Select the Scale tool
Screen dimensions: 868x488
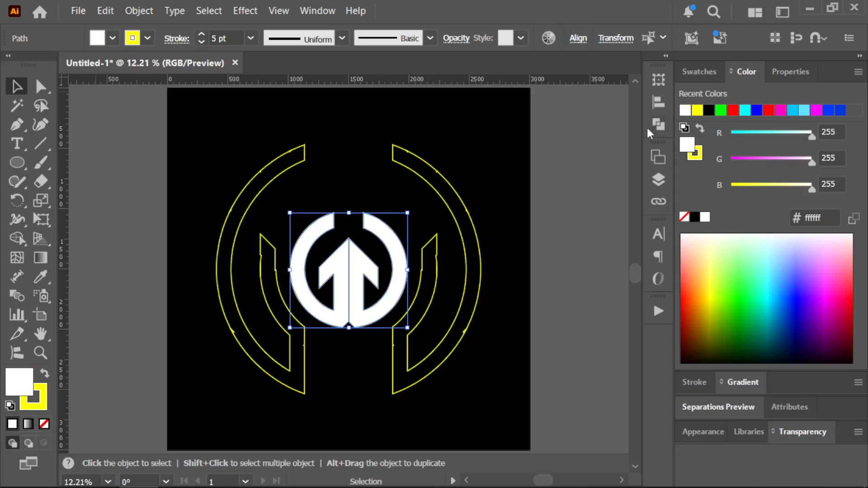[41, 201]
